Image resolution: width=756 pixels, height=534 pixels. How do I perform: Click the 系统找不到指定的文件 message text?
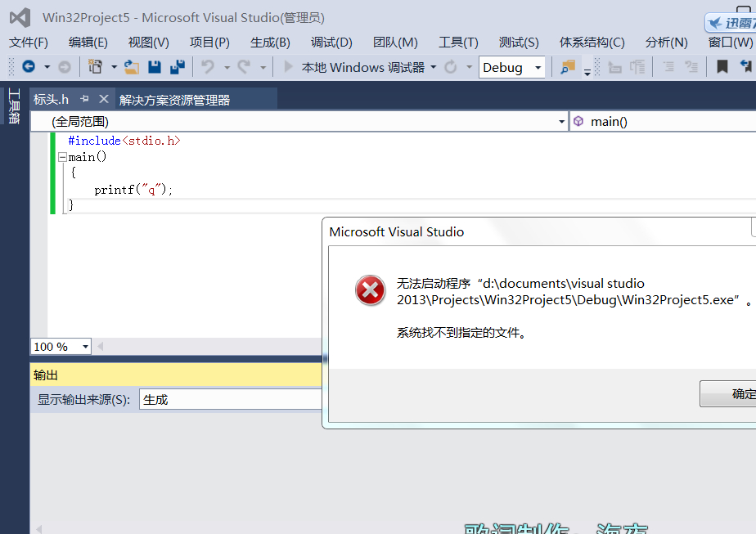461,333
